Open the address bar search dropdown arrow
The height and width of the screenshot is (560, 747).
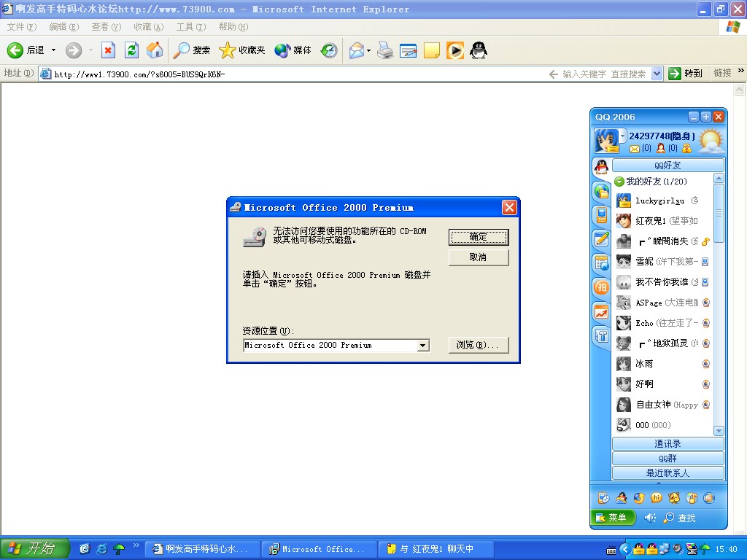pyautogui.click(x=657, y=74)
